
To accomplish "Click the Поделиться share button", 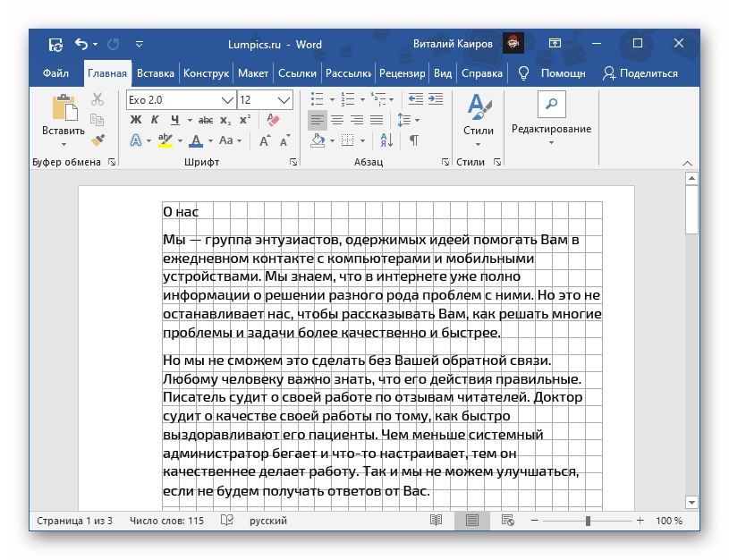I will tap(640, 73).
